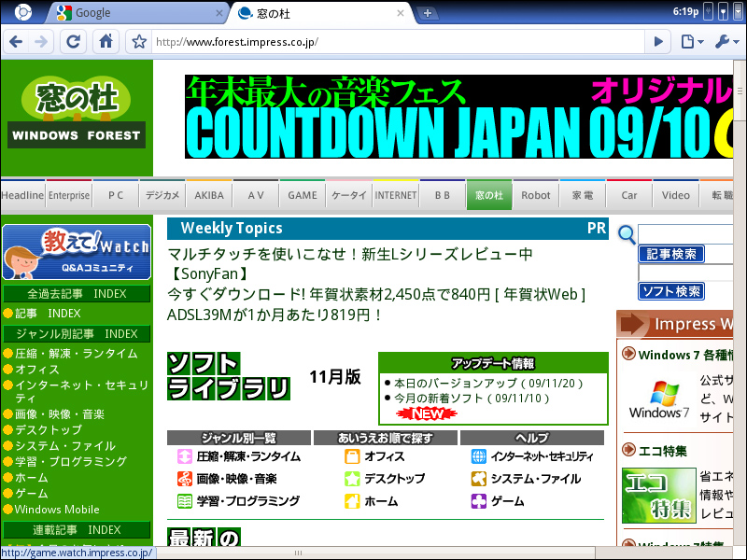
Task: Click the 圧縮・解凍・ランタイム category icon
Action: tap(184, 456)
